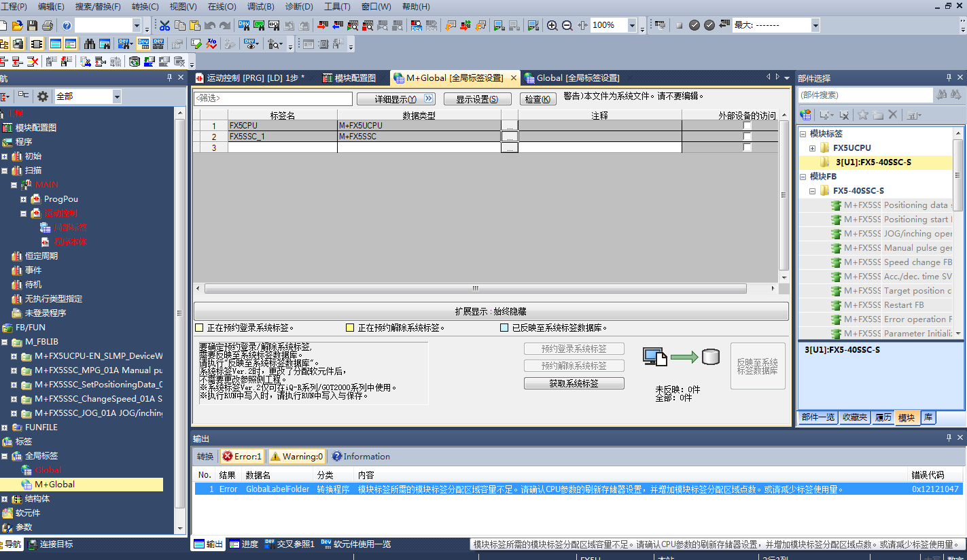Click the 筛选 filter input field
Image resolution: width=967 pixels, height=560 pixels.
click(x=272, y=99)
